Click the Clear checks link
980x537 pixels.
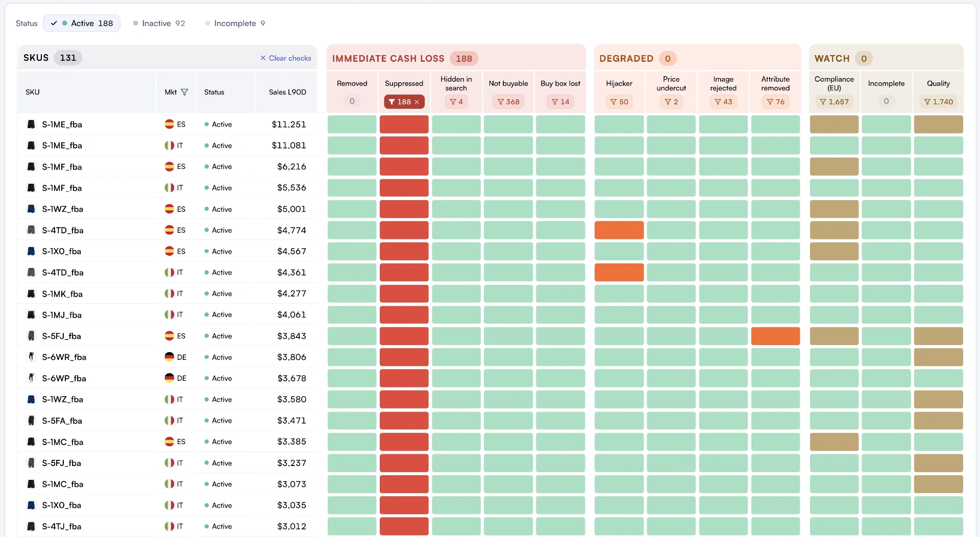tap(286, 58)
